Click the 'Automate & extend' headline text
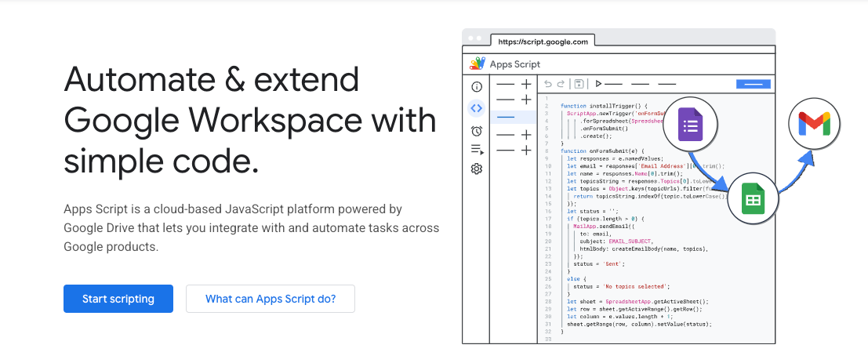Viewport: 868px width, 363px height. (212, 80)
